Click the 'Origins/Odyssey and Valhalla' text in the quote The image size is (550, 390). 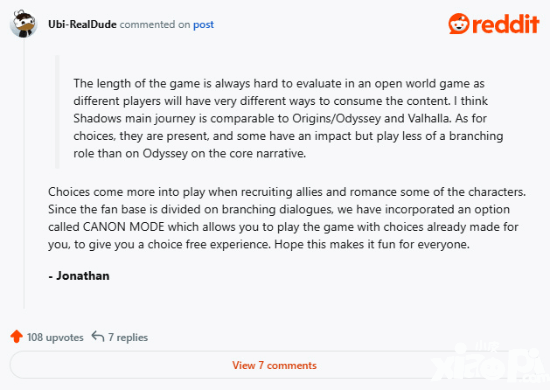[371, 119]
